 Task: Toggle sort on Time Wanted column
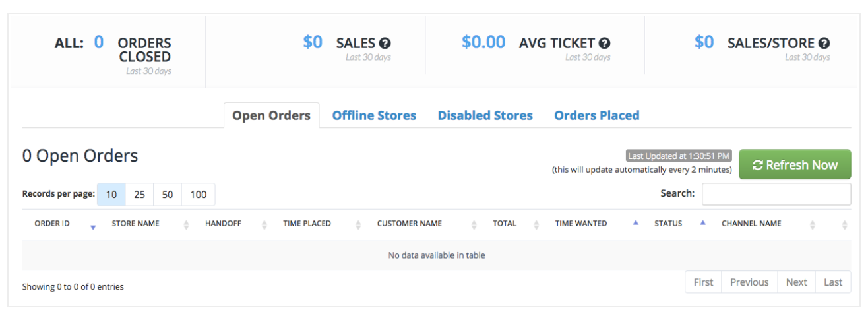point(635,223)
